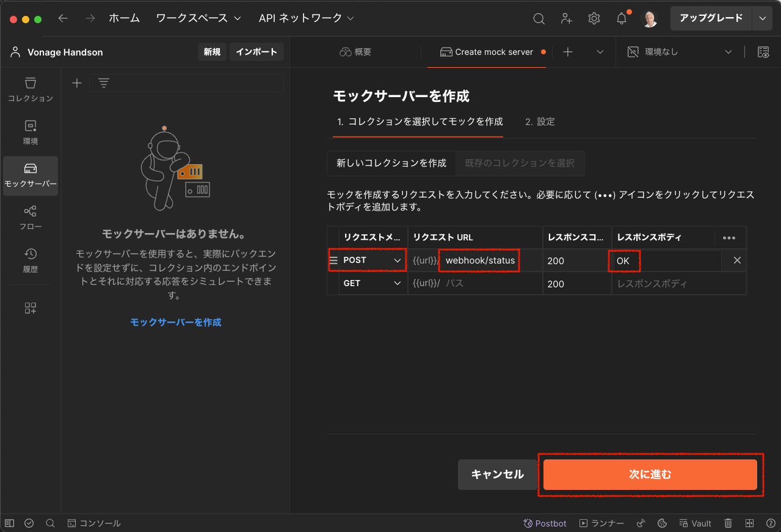Click the invite collaborators person-plus icon

click(x=567, y=18)
